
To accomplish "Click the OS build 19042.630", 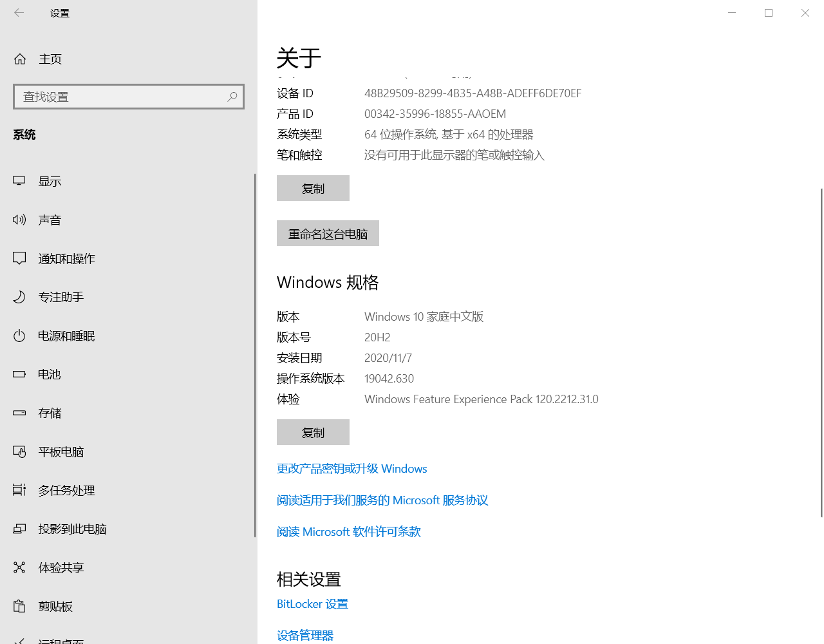I will (389, 379).
